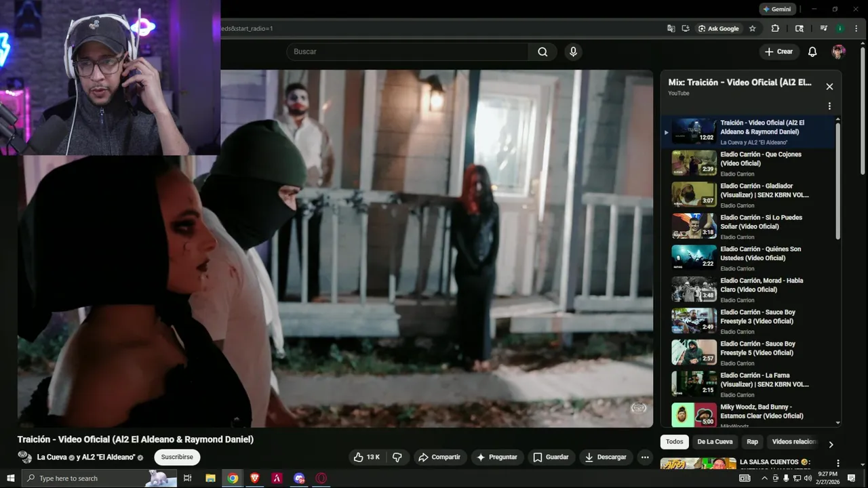Screen dimensions: 868x488
Task: Open Gemini in Chrome title bar
Action: coord(777,9)
